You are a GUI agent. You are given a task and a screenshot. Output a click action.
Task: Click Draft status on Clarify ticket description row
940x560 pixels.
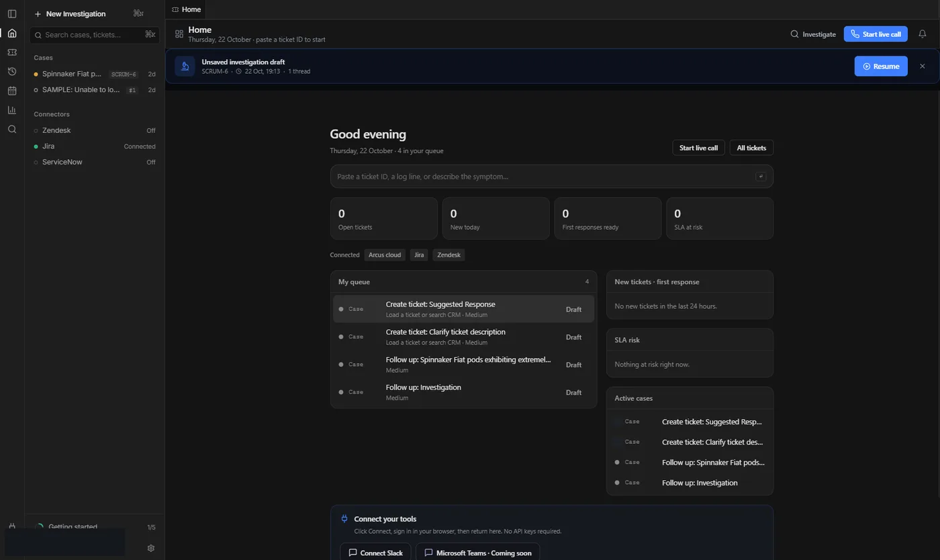coord(573,337)
